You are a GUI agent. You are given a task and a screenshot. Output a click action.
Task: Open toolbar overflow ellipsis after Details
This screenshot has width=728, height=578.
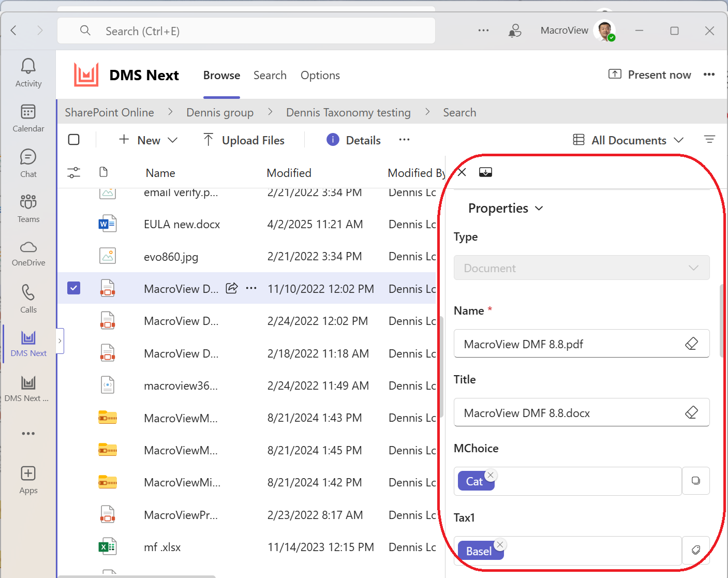pos(405,140)
